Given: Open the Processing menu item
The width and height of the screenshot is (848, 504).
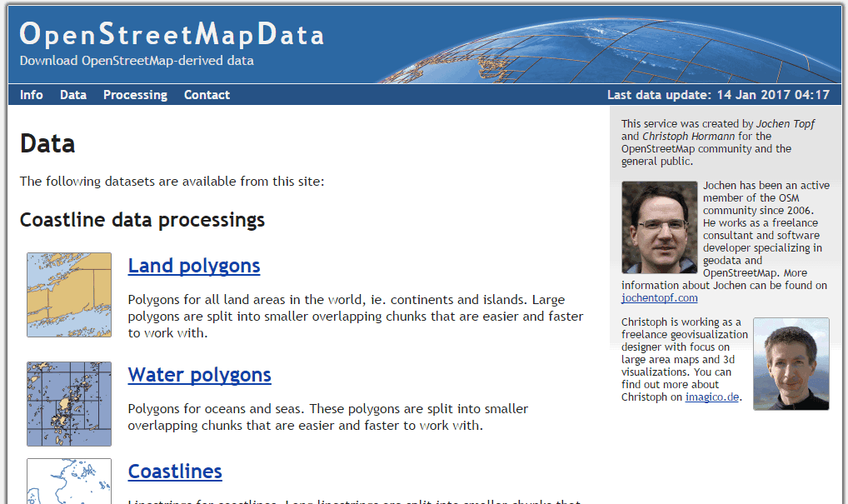Looking at the screenshot, I should point(135,95).
